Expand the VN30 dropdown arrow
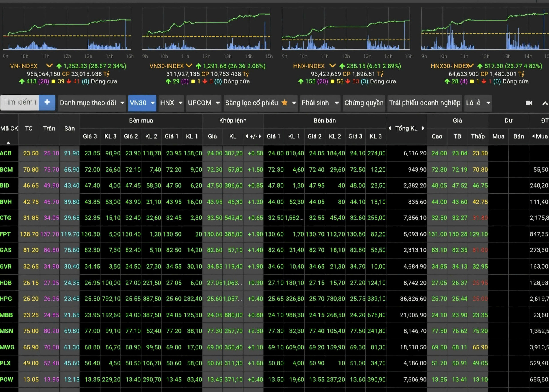 [x=153, y=103]
